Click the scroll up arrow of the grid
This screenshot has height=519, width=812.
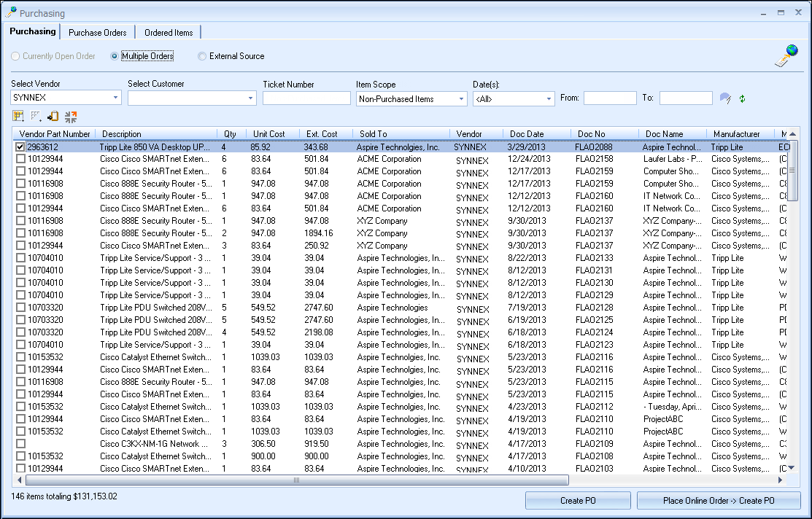click(792, 134)
